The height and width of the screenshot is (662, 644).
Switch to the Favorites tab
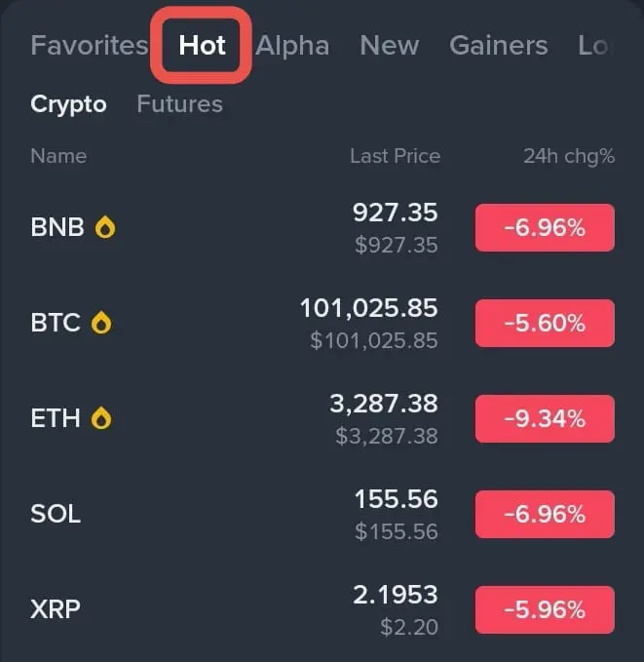[x=89, y=46]
